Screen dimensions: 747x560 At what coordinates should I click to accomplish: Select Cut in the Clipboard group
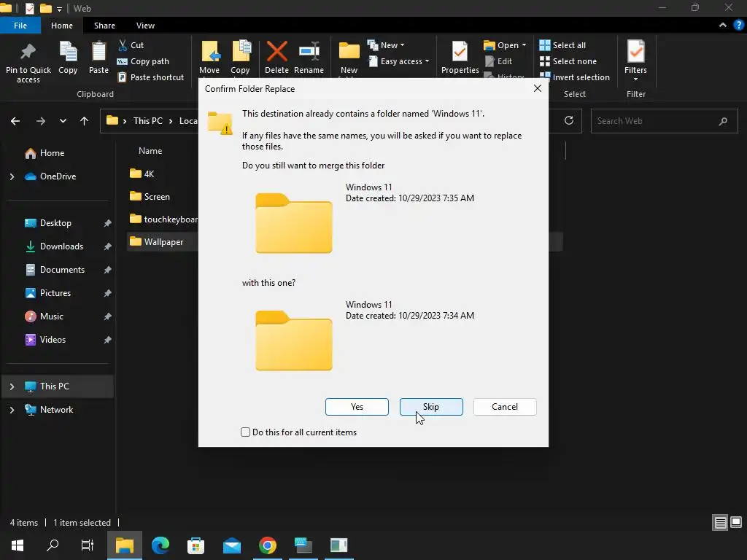[x=131, y=45]
